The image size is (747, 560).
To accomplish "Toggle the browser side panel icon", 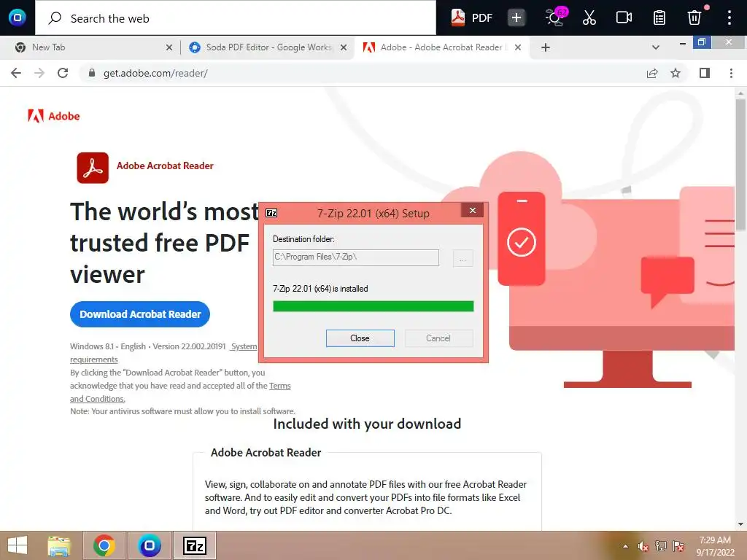I will tap(705, 73).
